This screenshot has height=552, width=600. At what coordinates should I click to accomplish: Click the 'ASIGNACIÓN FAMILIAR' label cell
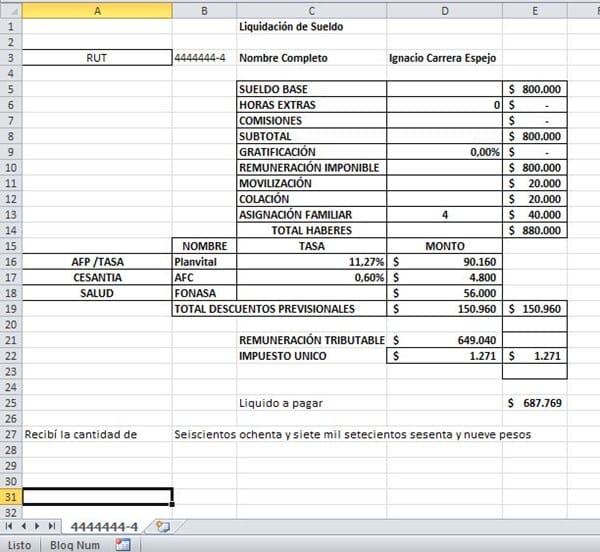311,215
